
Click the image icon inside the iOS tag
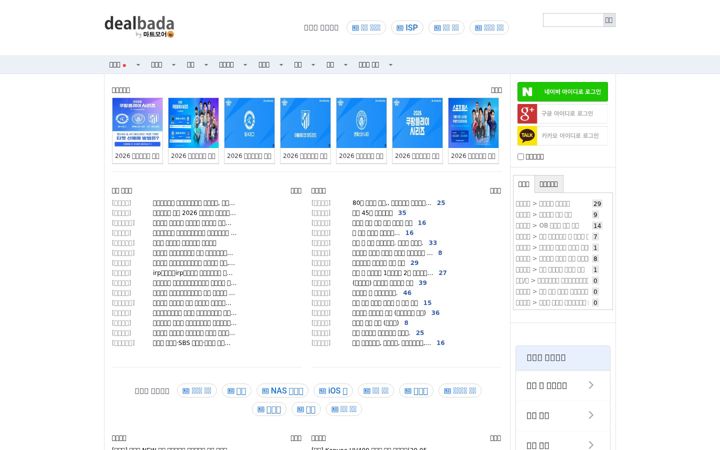[x=322, y=391]
